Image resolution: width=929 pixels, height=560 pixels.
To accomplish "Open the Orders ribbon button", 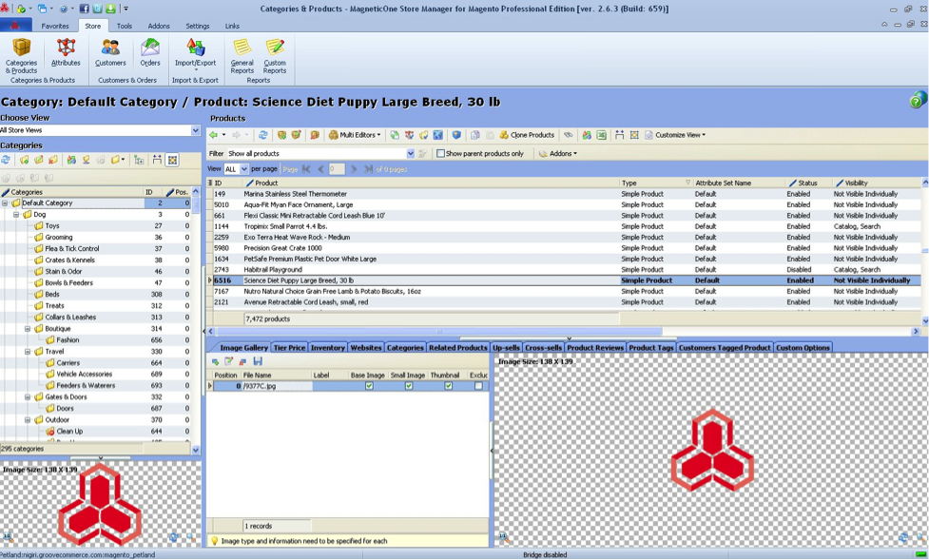I will 150,52.
